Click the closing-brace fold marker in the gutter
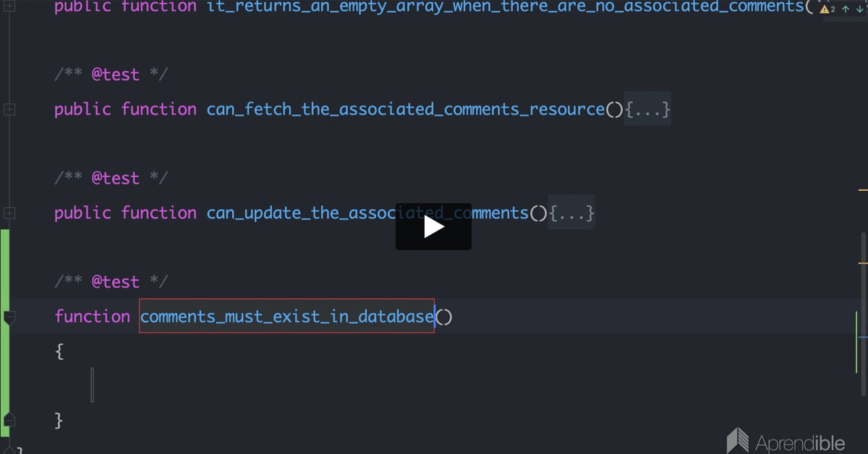 point(9,419)
